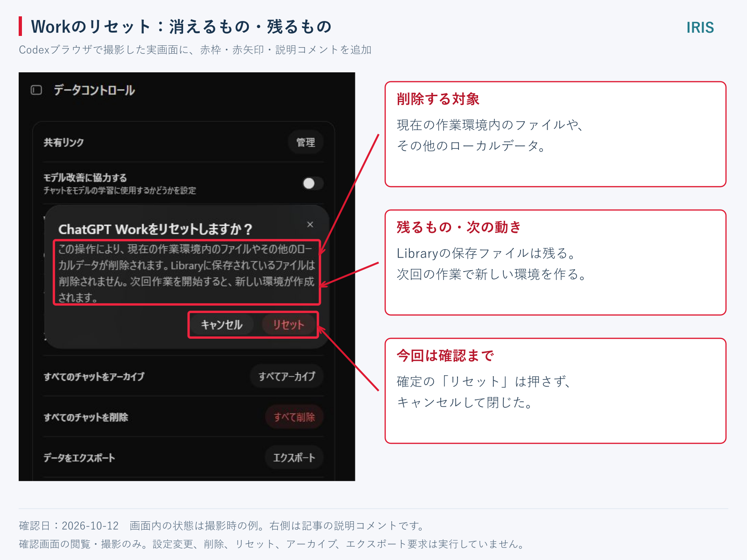Toggle the モデル改善に協力する switch
Viewport: 747px width, 560px height.
point(312,183)
